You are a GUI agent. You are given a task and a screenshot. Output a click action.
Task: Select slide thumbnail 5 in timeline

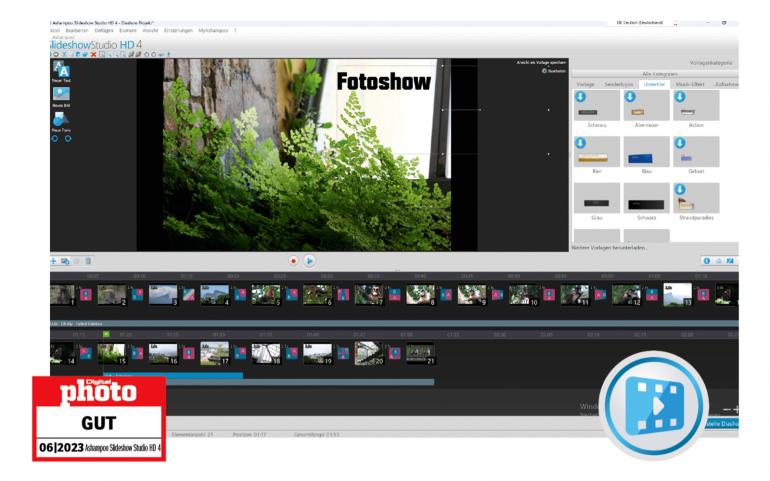[x=266, y=295]
